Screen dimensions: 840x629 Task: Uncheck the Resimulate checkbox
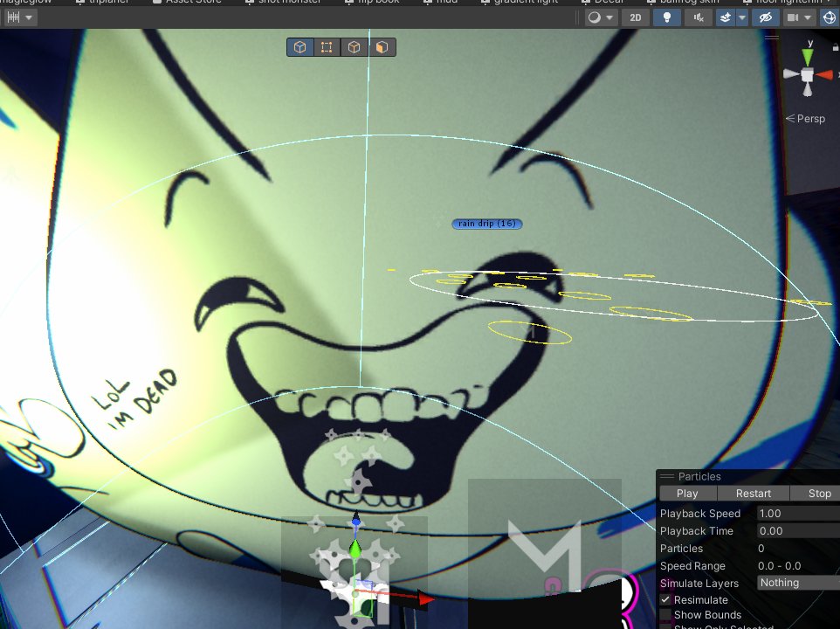665,599
